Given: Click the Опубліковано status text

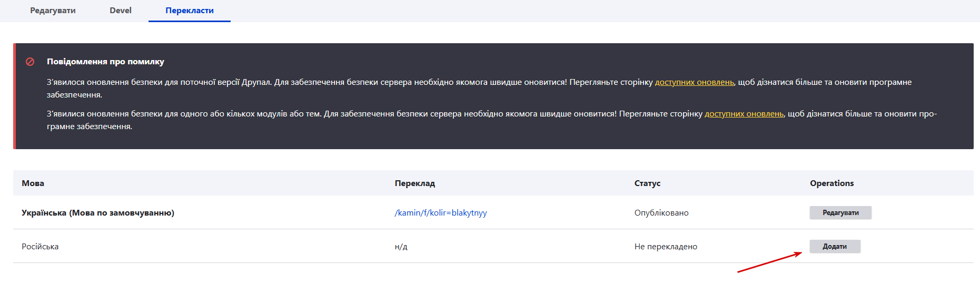Looking at the screenshot, I should pyautogui.click(x=661, y=213).
